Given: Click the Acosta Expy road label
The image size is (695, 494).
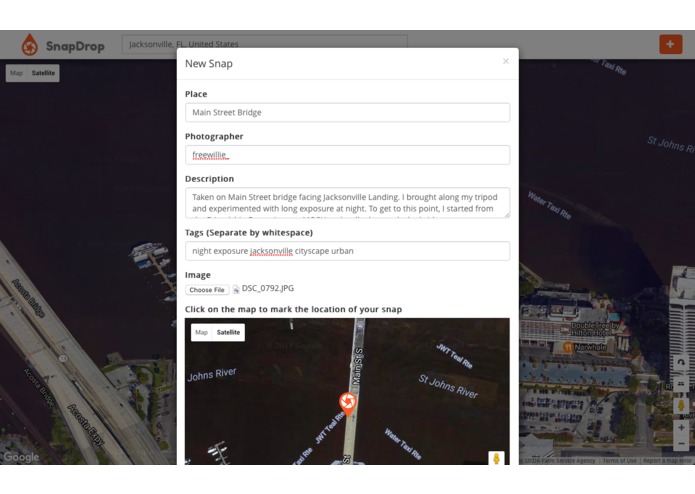Looking at the screenshot, I should pyautogui.click(x=85, y=424).
